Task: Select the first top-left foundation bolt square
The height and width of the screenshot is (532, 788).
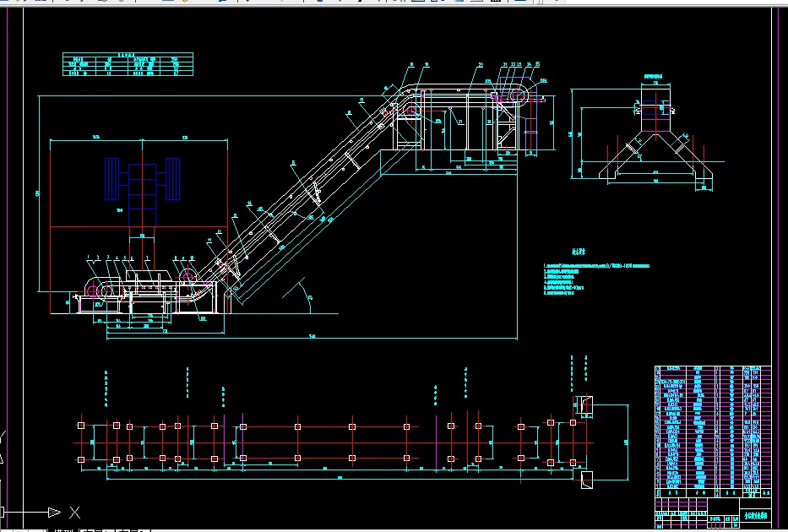Action: (81, 426)
